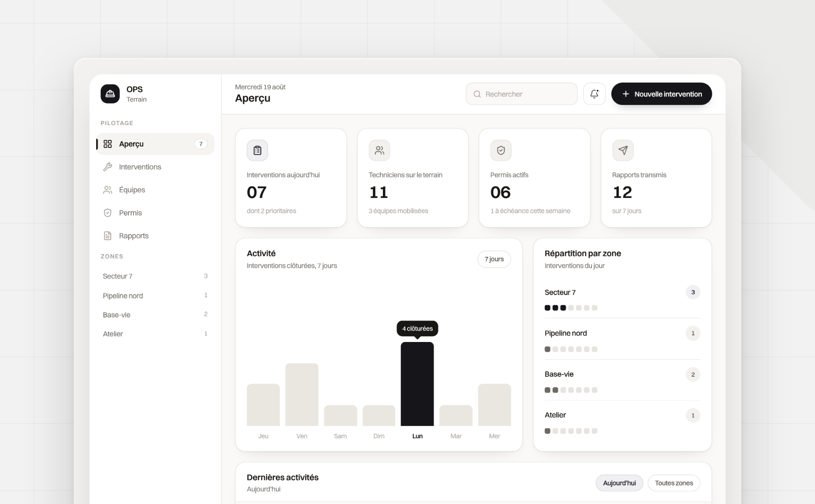Click the count badge 2 for Base-vie in Répartition

pyautogui.click(x=693, y=374)
